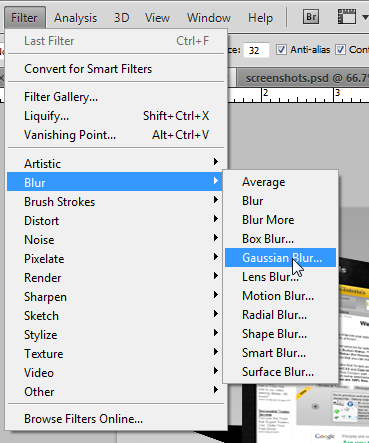Launch Bridge with the Br icon
The height and width of the screenshot is (443, 369).
(311, 17)
